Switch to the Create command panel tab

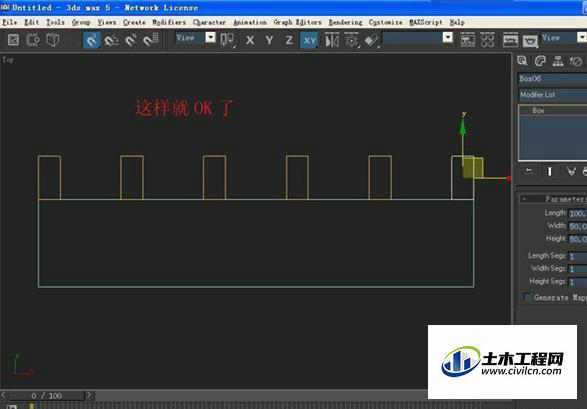[522, 61]
